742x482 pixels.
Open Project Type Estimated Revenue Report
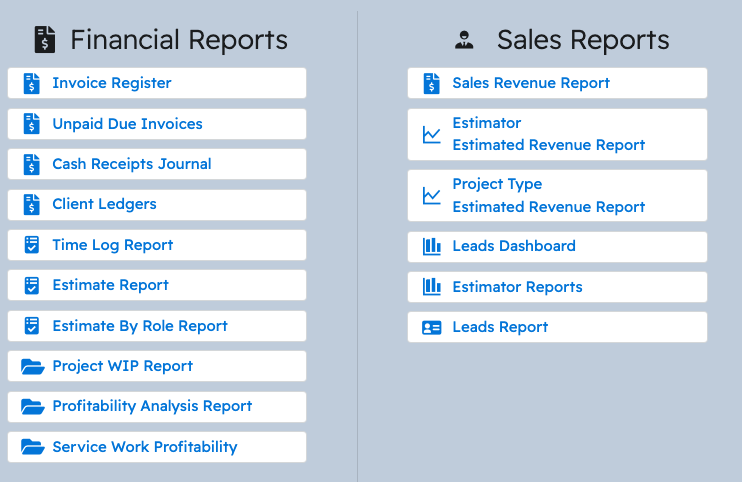[x=557, y=196]
